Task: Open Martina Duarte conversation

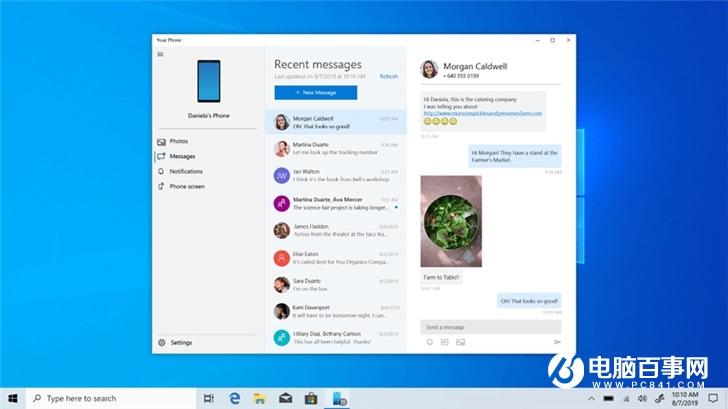Action: 336,149
